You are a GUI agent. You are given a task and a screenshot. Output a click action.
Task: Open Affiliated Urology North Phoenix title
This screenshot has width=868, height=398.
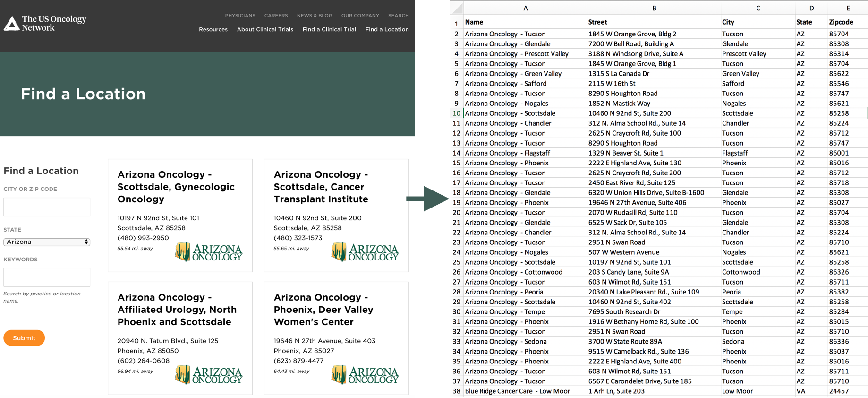tap(177, 310)
